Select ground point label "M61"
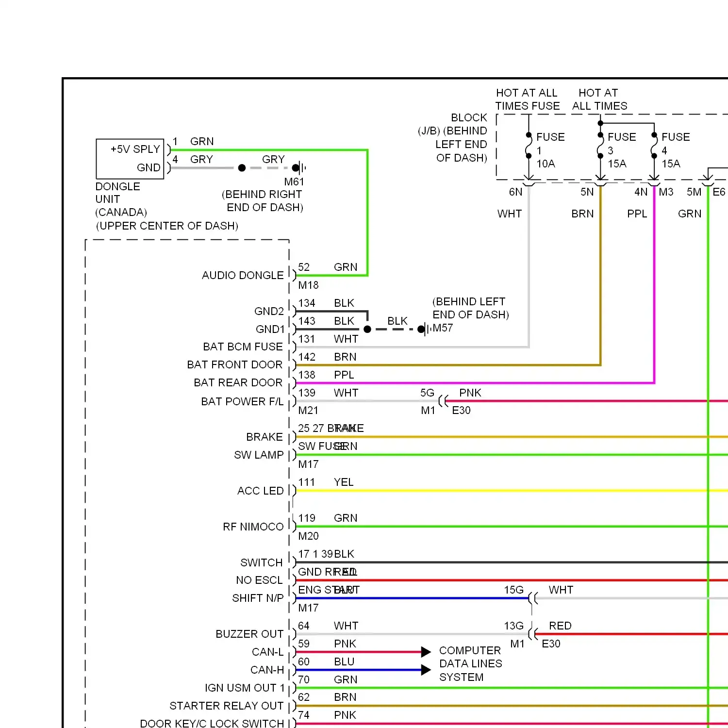The height and width of the screenshot is (728, 728). [294, 182]
